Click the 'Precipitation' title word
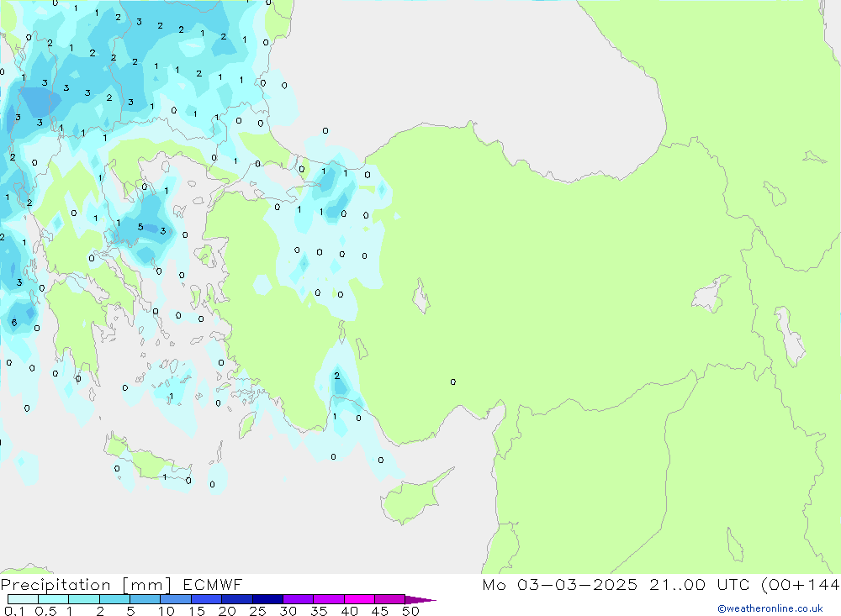The height and width of the screenshot is (616, 841). (56, 585)
